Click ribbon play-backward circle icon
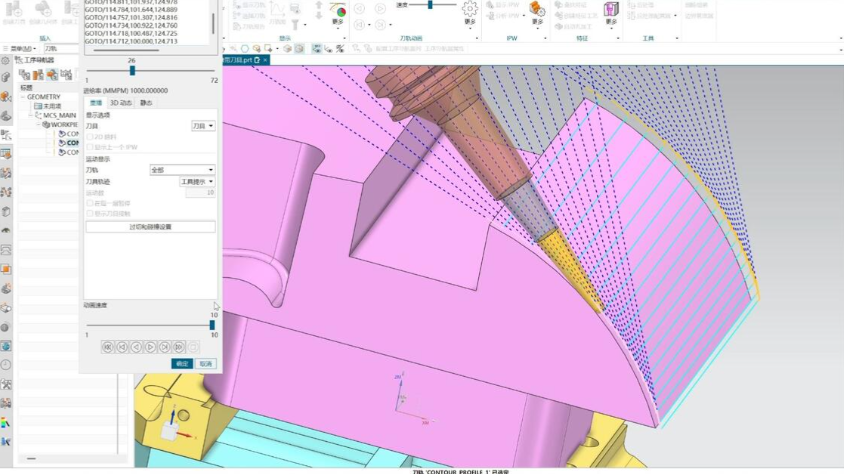Viewport: 844px width, 474px height. click(360, 9)
